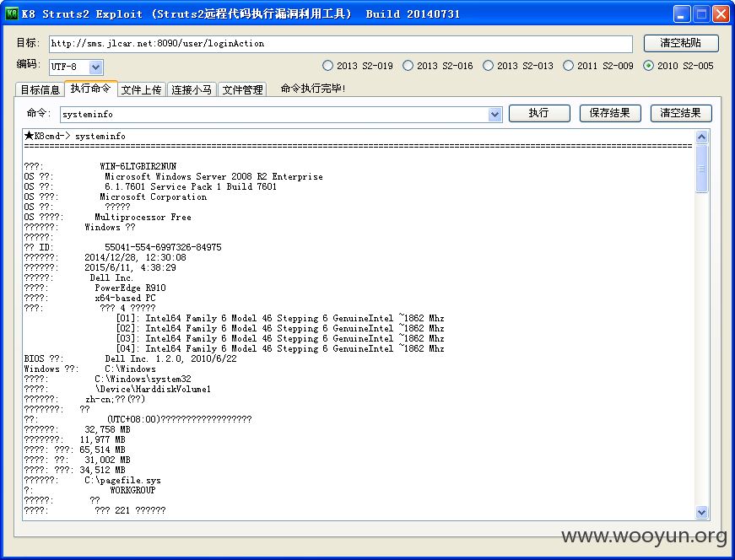This screenshot has height=560, width=735.
Task: Open the 文件管理 tab
Action: [242, 89]
